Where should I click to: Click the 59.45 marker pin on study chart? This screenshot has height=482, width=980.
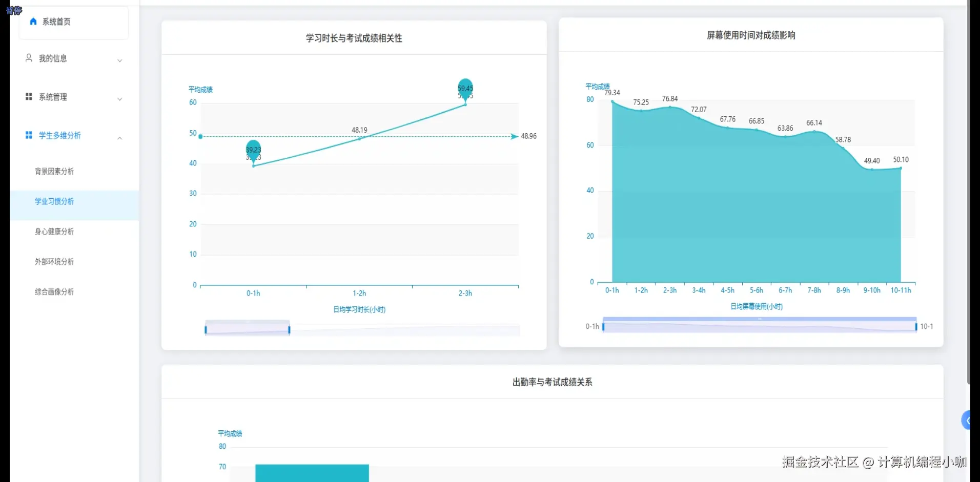465,89
